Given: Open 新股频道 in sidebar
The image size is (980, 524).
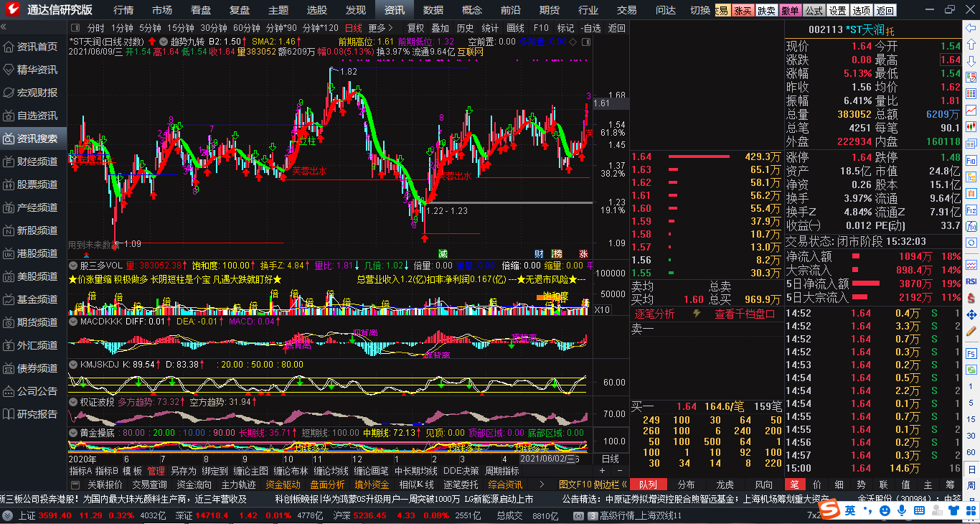Looking at the screenshot, I should (33, 230).
